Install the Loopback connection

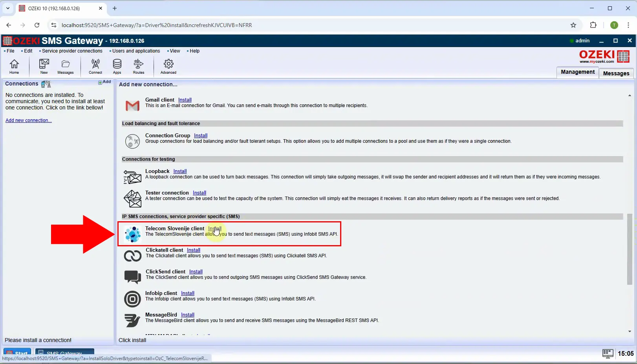180,171
